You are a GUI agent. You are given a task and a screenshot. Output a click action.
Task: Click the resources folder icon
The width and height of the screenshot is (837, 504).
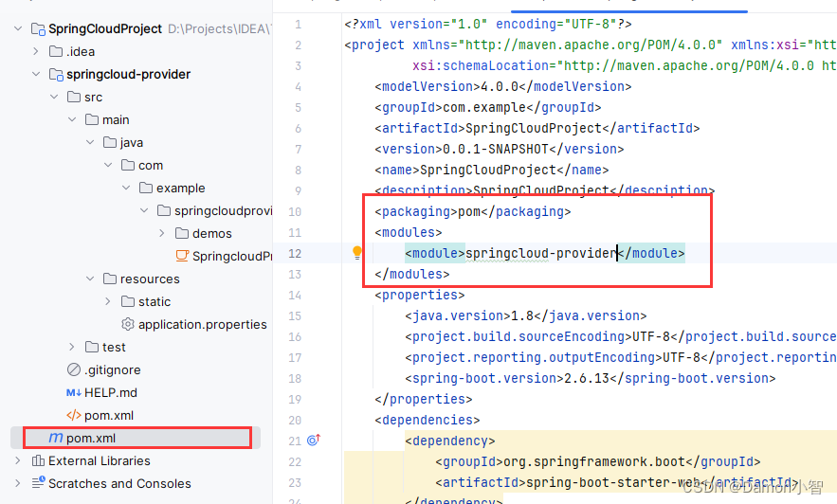click(x=111, y=279)
